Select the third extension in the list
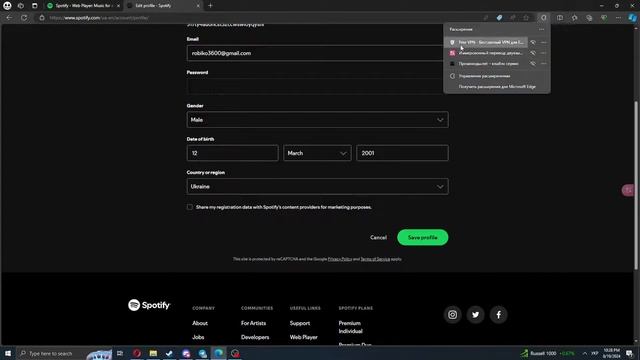 pyautogui.click(x=486, y=64)
